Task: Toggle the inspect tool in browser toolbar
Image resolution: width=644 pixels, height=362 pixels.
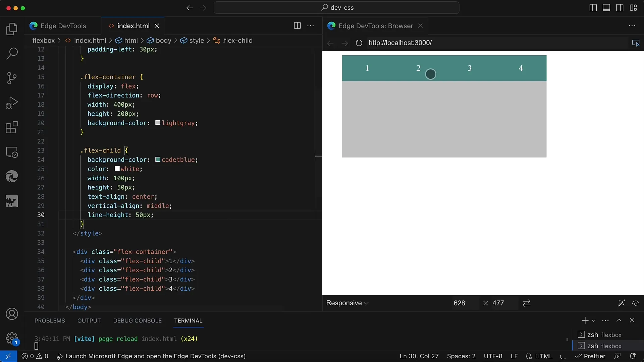Action: [636, 43]
